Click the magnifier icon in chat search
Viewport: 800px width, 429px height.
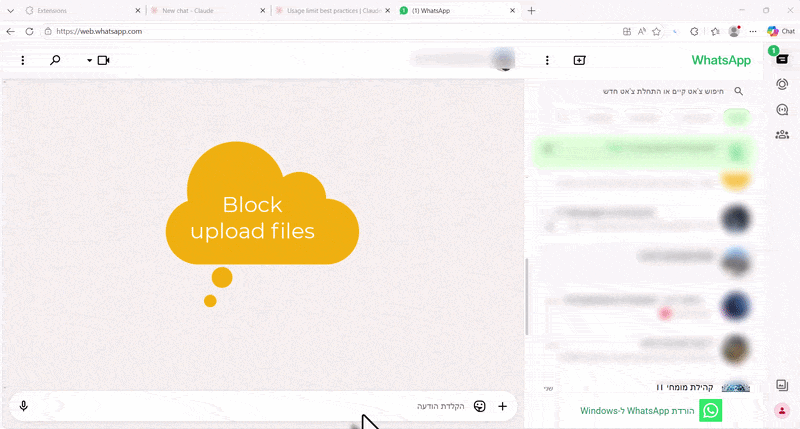tap(738, 91)
